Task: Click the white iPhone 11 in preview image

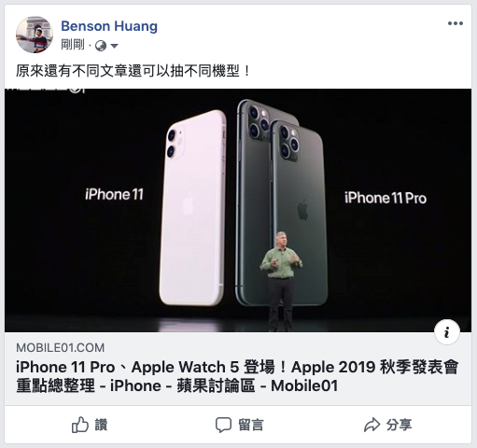Action: (192, 208)
